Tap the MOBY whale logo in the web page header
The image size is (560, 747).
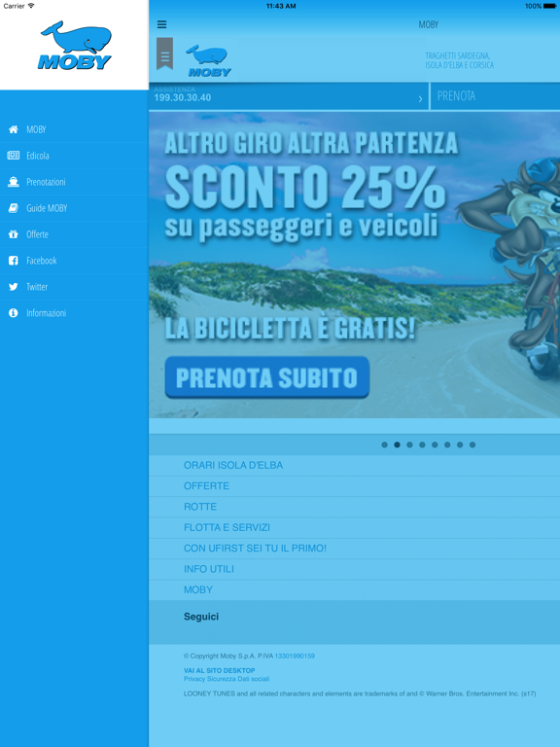click(x=209, y=61)
